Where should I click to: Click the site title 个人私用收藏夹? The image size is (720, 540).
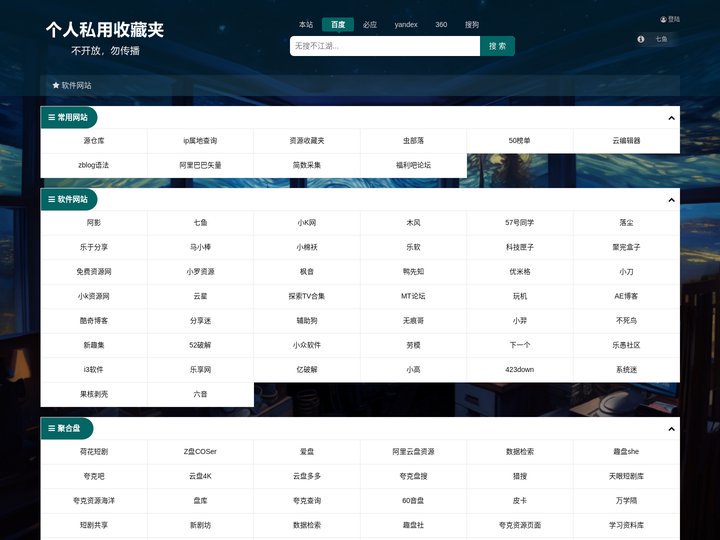click(105, 30)
